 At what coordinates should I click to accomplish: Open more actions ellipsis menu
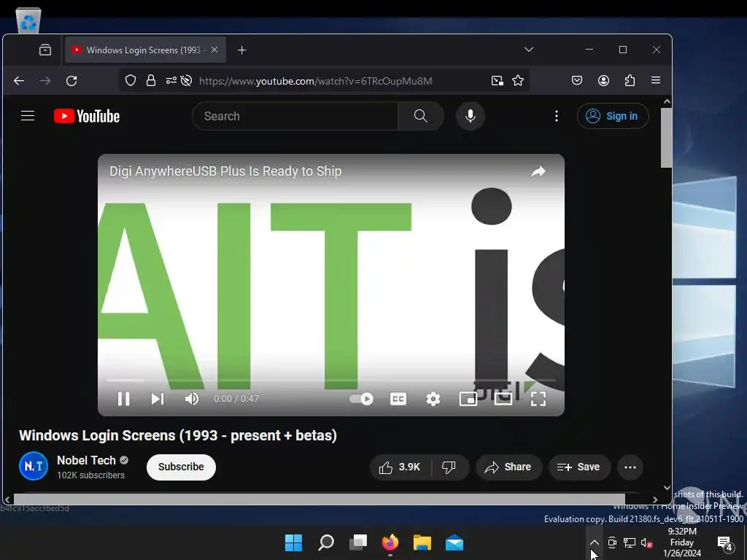(x=630, y=467)
